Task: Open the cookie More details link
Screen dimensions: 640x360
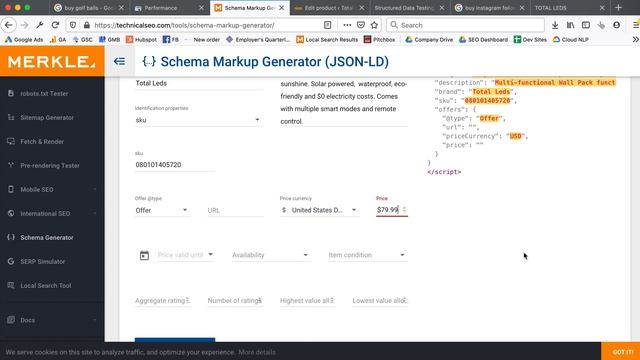Action: [257, 352]
